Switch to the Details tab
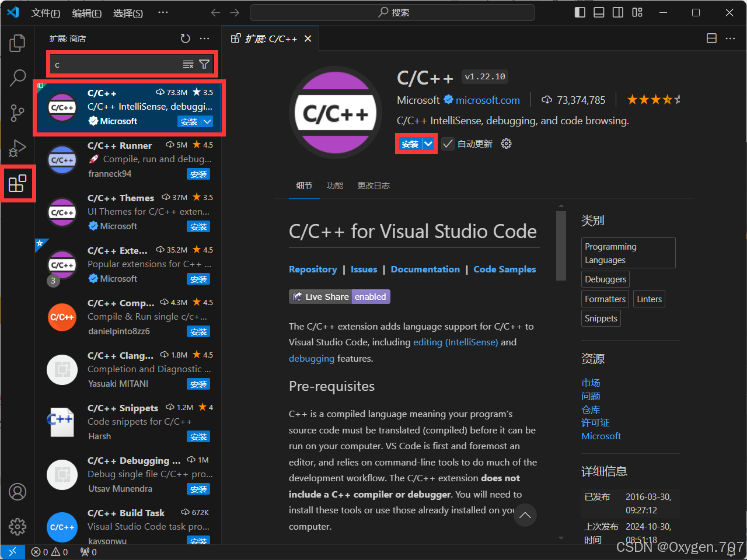Screen dimensions: 747x560 point(304,185)
